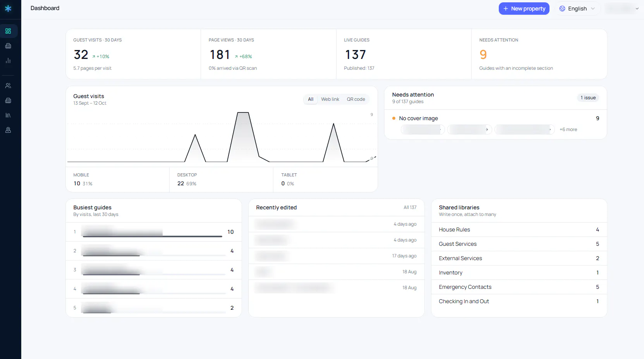Image resolution: width=644 pixels, height=359 pixels.
Task: Open the No cover image issue row
Action: tap(495, 118)
